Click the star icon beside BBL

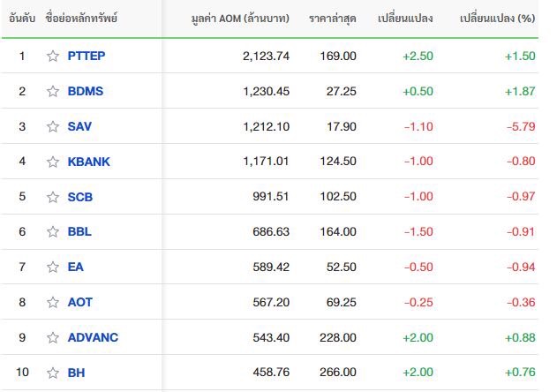pos(53,231)
